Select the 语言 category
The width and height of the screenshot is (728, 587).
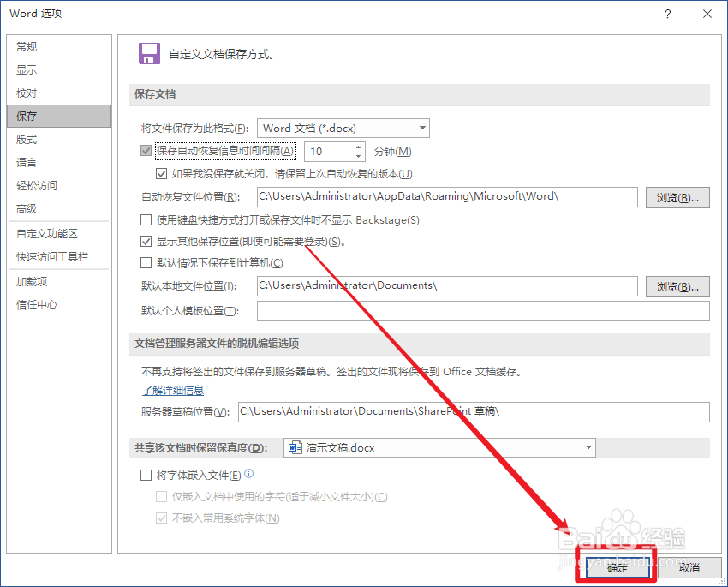click(59, 163)
